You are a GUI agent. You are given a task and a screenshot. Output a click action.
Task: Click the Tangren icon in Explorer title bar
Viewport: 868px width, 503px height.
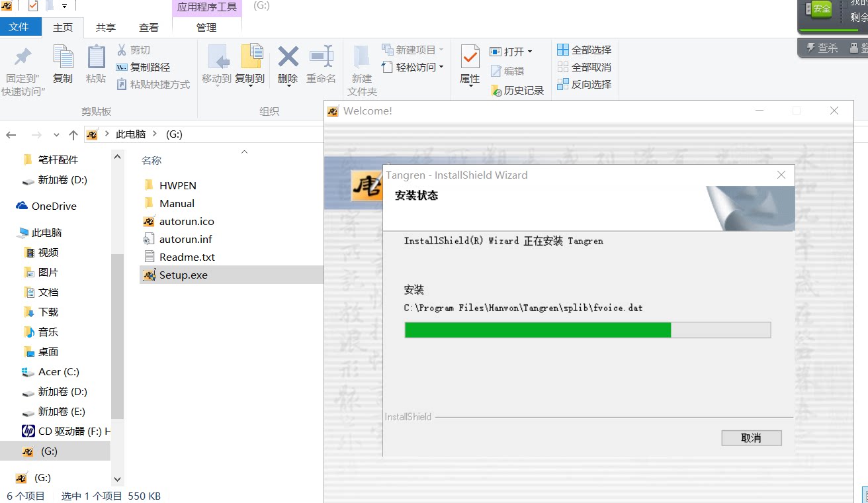(7, 6)
